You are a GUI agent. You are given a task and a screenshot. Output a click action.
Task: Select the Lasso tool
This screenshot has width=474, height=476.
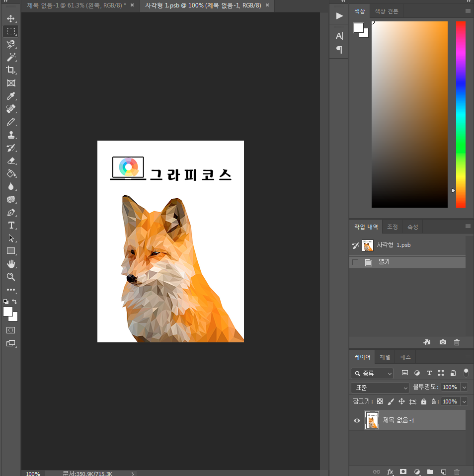pyautogui.click(x=11, y=44)
